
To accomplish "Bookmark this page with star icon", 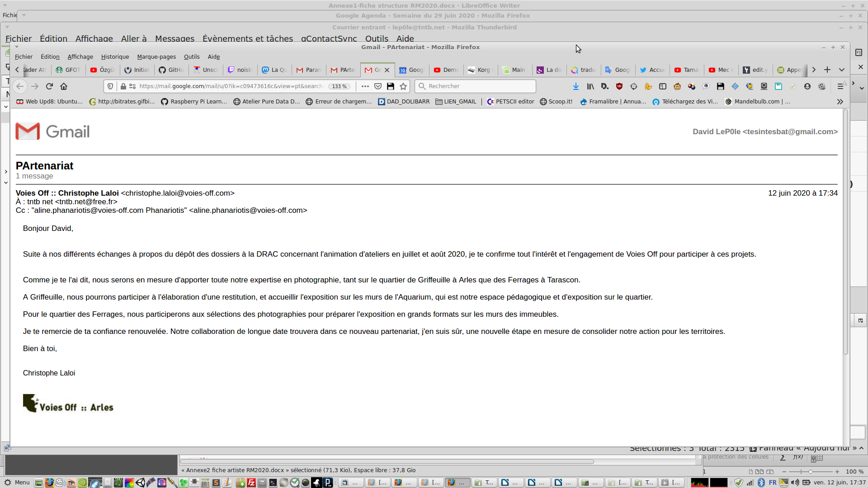I will pyautogui.click(x=403, y=86).
